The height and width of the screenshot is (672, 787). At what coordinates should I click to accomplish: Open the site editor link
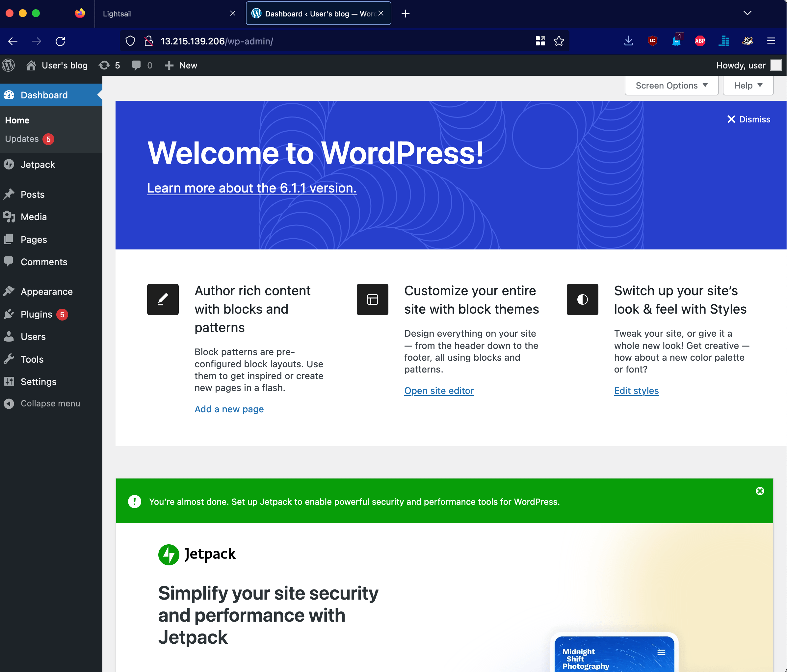439,390
